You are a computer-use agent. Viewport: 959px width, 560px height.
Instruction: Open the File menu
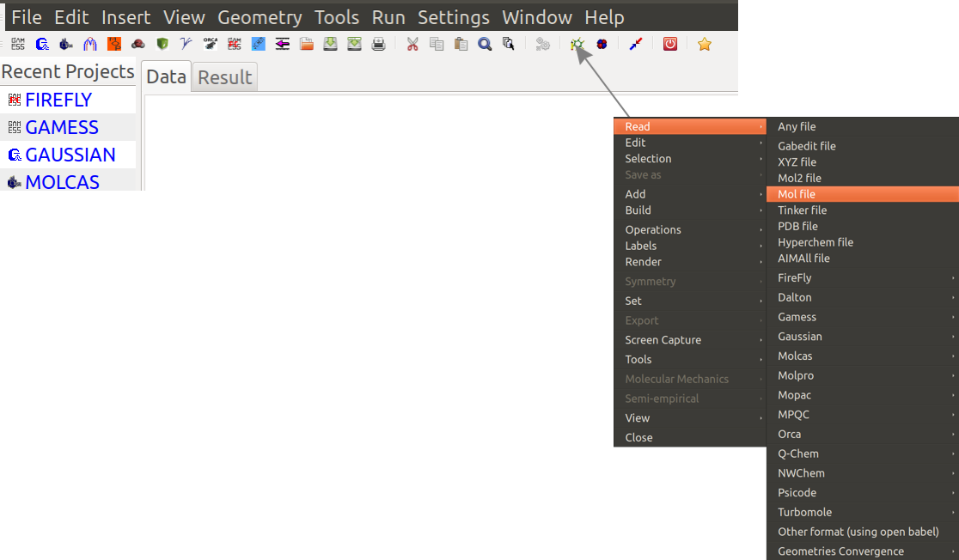click(x=27, y=17)
